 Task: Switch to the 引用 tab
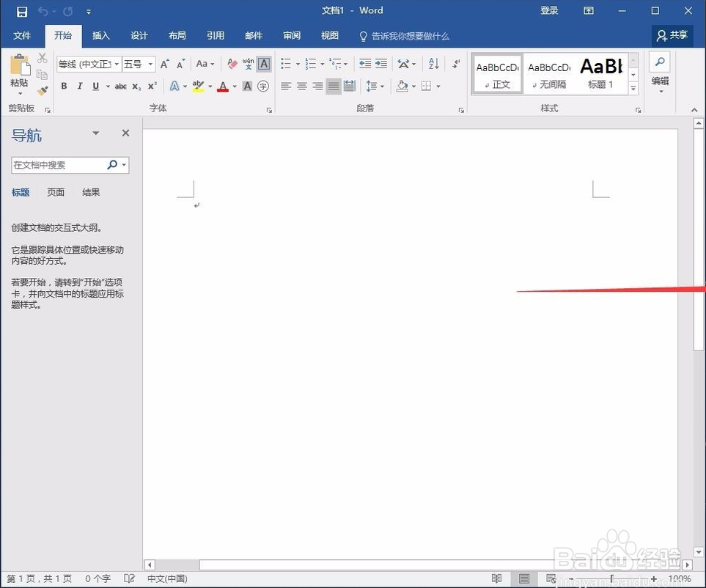pyautogui.click(x=216, y=36)
